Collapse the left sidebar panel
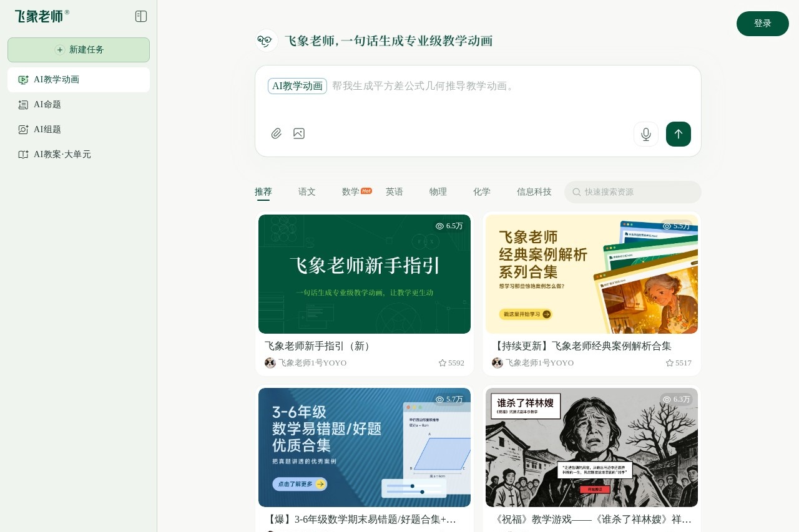 click(x=141, y=16)
